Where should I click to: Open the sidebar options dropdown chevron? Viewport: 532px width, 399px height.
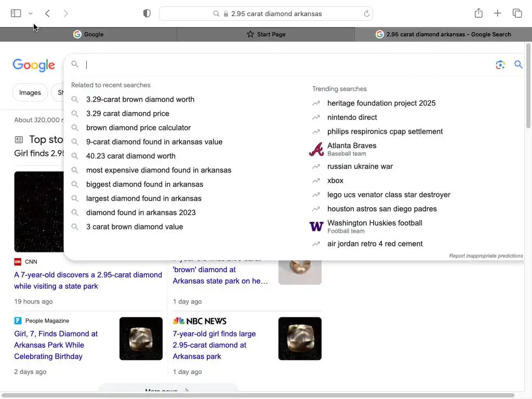click(x=31, y=14)
